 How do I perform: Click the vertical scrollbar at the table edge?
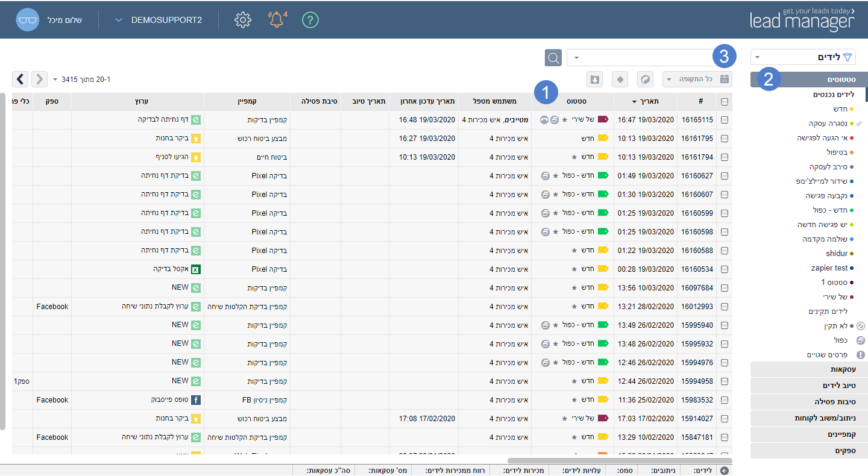click(3, 261)
